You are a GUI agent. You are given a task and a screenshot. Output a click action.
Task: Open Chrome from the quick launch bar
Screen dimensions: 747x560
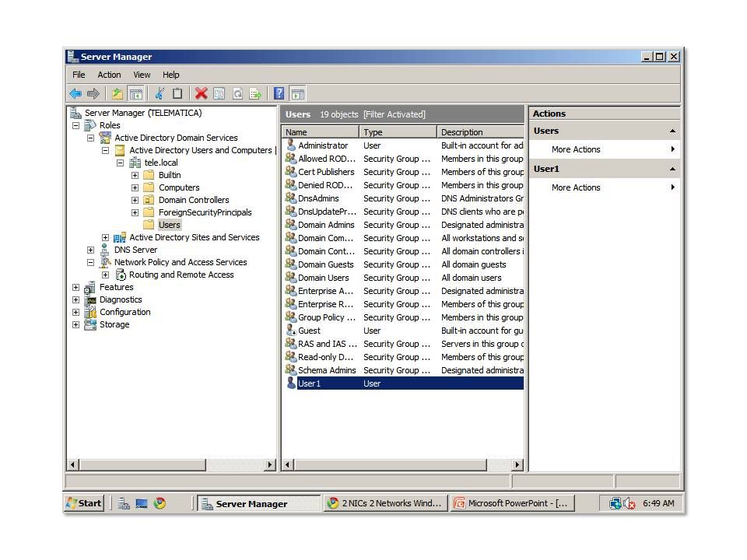(160, 503)
